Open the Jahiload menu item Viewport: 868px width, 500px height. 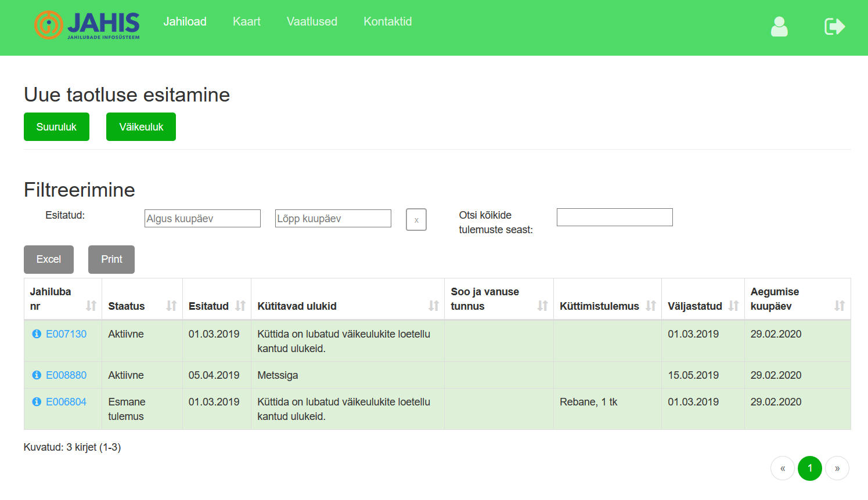(185, 21)
